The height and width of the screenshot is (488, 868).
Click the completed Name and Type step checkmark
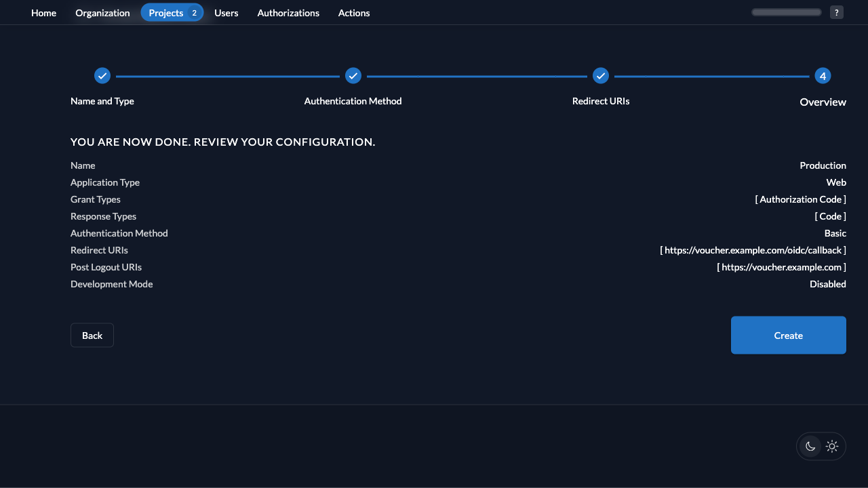(102, 76)
